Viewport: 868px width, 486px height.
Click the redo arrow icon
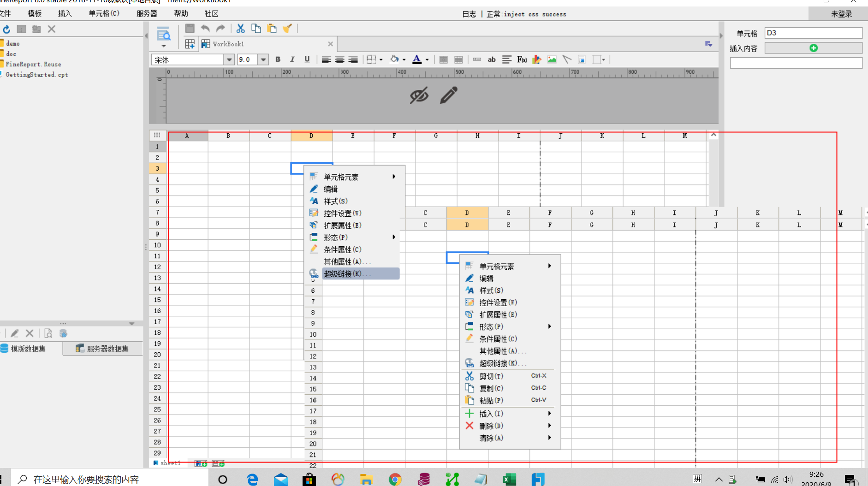[221, 28]
